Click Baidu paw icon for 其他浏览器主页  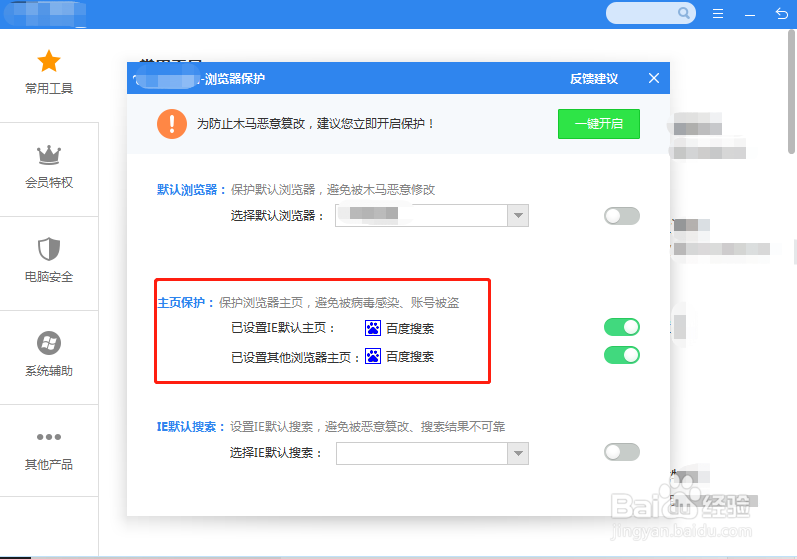[373, 356]
